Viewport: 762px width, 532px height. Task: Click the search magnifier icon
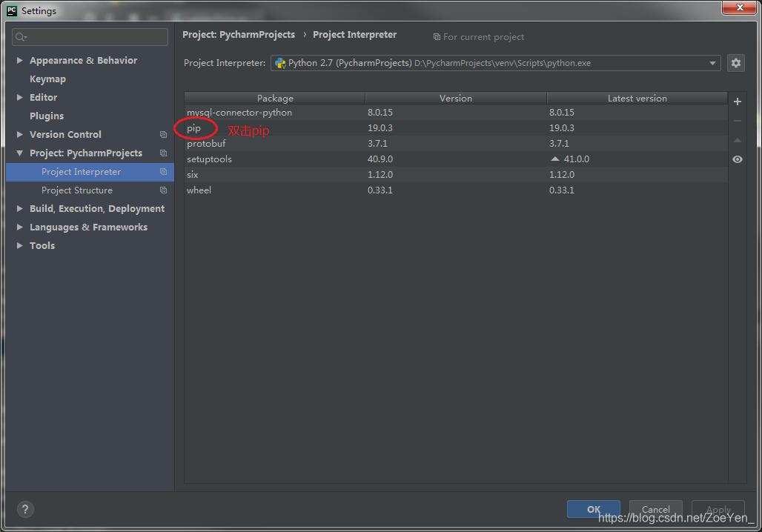(x=21, y=37)
